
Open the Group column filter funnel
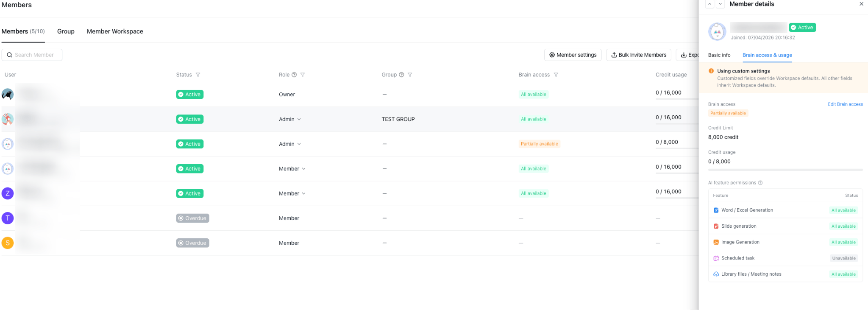[410, 75]
